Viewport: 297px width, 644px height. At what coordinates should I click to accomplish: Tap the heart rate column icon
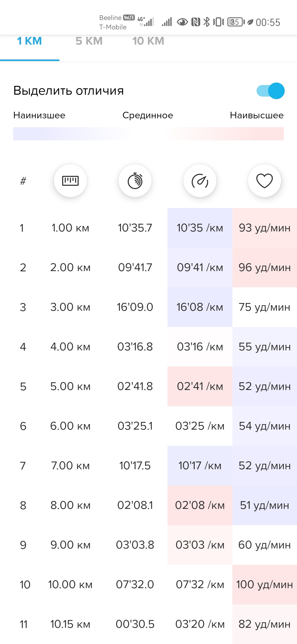pos(265,181)
